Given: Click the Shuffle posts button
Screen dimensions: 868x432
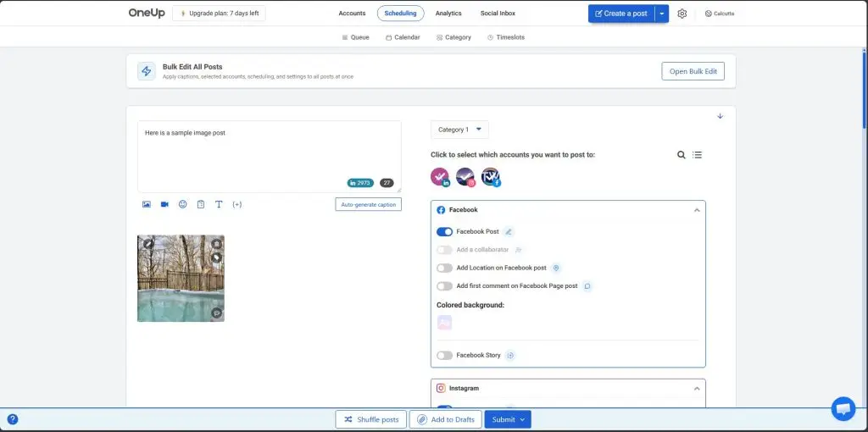Looking at the screenshot, I should pos(371,419).
